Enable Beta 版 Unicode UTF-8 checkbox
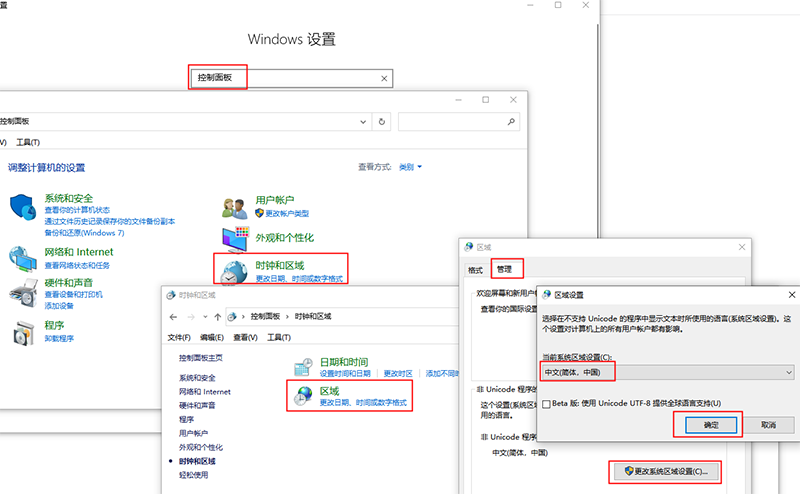The width and height of the screenshot is (800, 494). coord(546,404)
